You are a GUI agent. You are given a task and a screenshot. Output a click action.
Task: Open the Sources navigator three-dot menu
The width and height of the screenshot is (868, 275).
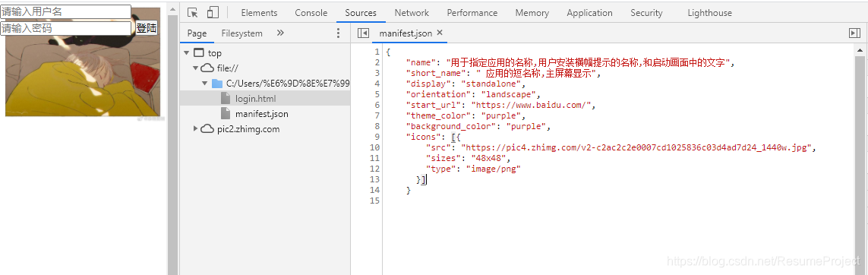339,33
